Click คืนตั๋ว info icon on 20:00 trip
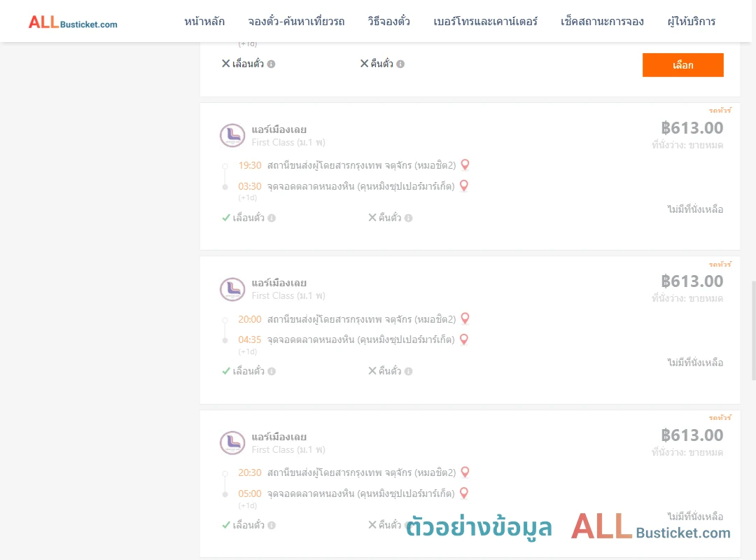 (408, 372)
